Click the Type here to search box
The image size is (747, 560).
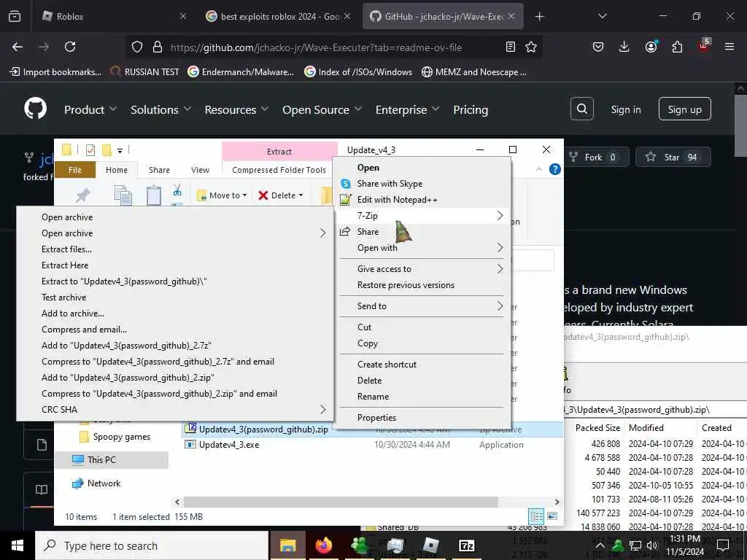152,545
